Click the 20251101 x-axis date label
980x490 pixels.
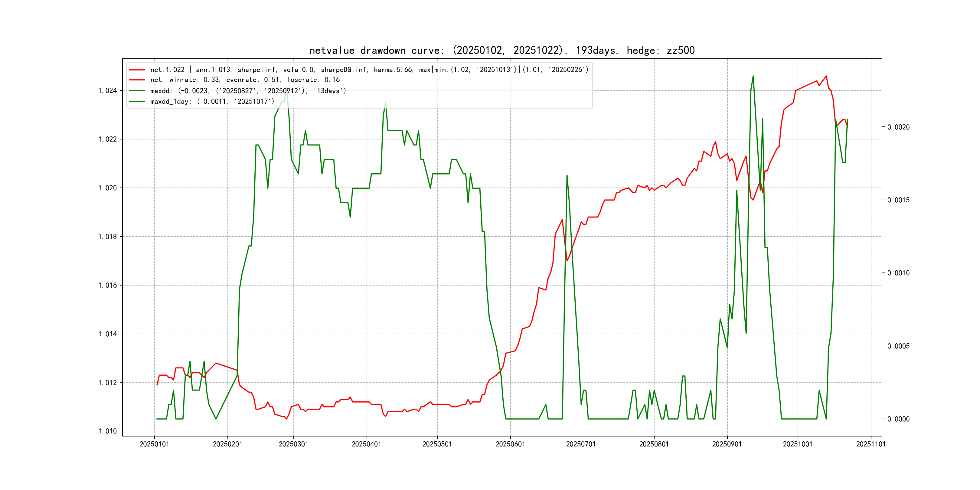[x=871, y=444]
